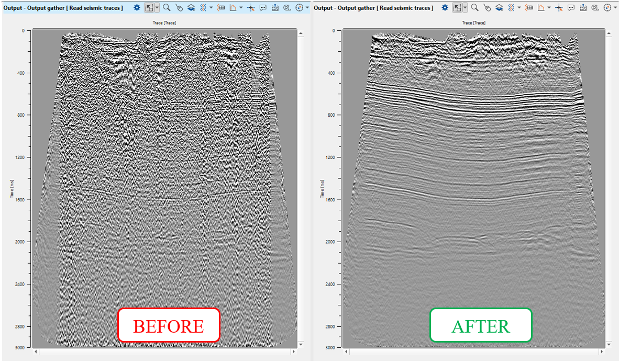Toggle pointer selection mode in right panel
Screen dimensions: 619x364
457,8
